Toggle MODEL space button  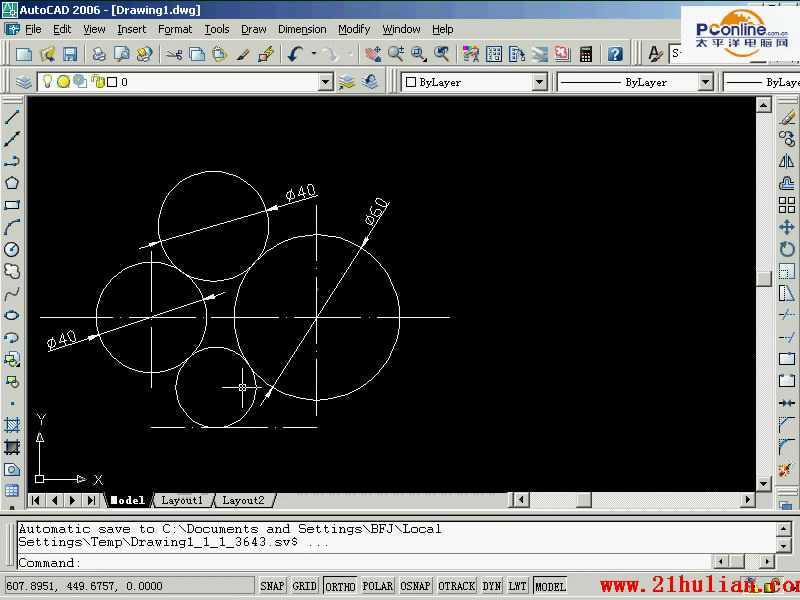[x=551, y=586]
